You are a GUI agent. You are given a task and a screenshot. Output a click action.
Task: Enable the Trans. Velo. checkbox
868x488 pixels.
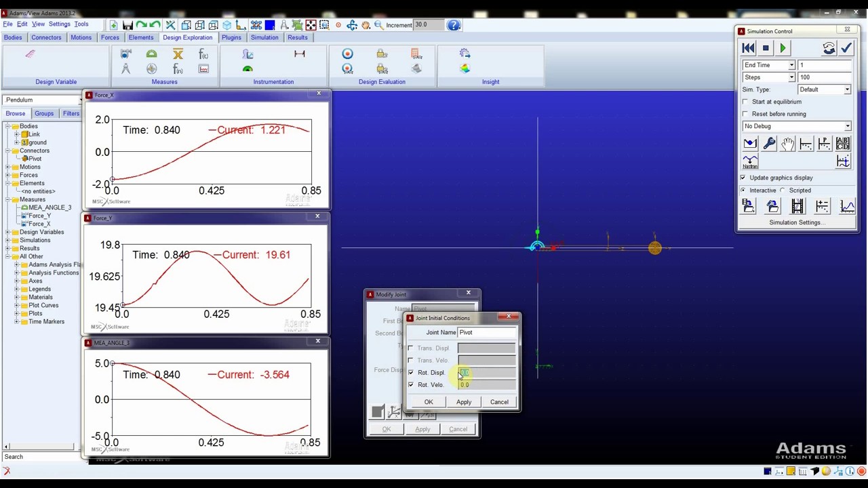coord(411,361)
